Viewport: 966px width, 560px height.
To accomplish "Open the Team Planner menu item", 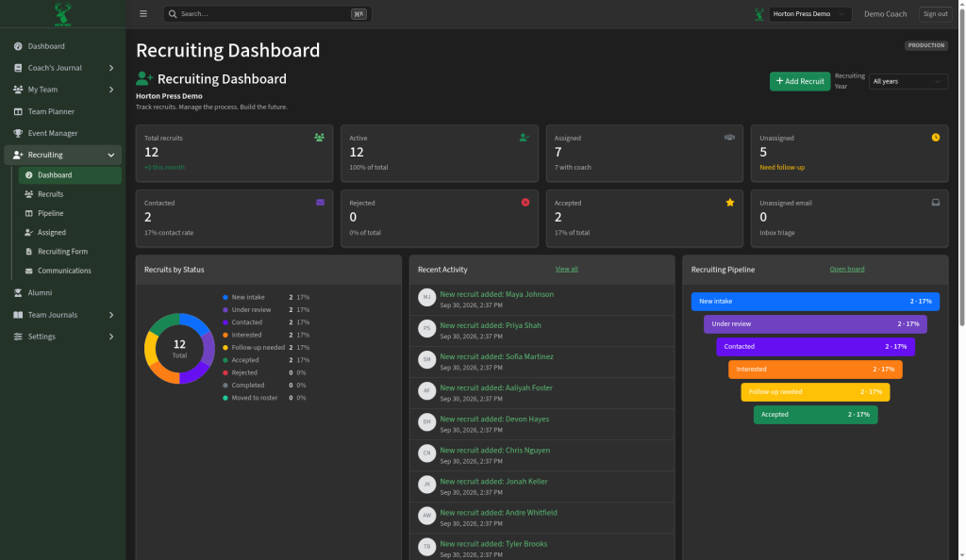I will pyautogui.click(x=63, y=111).
